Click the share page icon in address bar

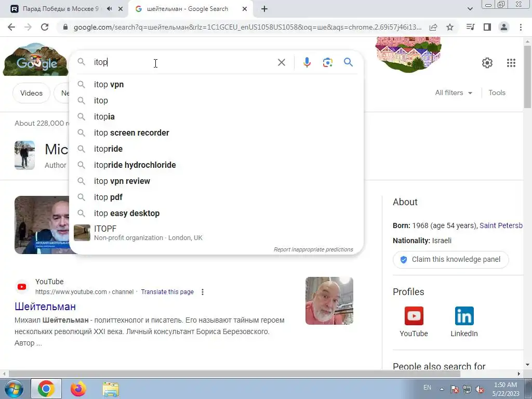[433, 27]
